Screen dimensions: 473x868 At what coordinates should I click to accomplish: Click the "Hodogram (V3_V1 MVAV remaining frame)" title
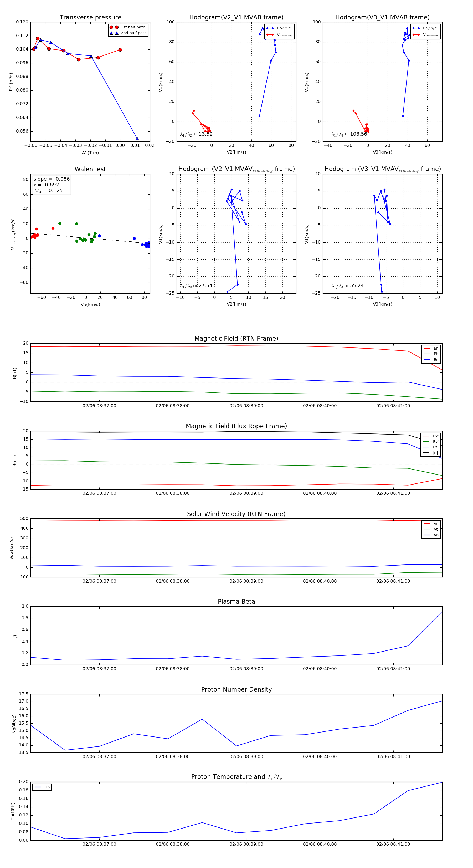point(382,169)
